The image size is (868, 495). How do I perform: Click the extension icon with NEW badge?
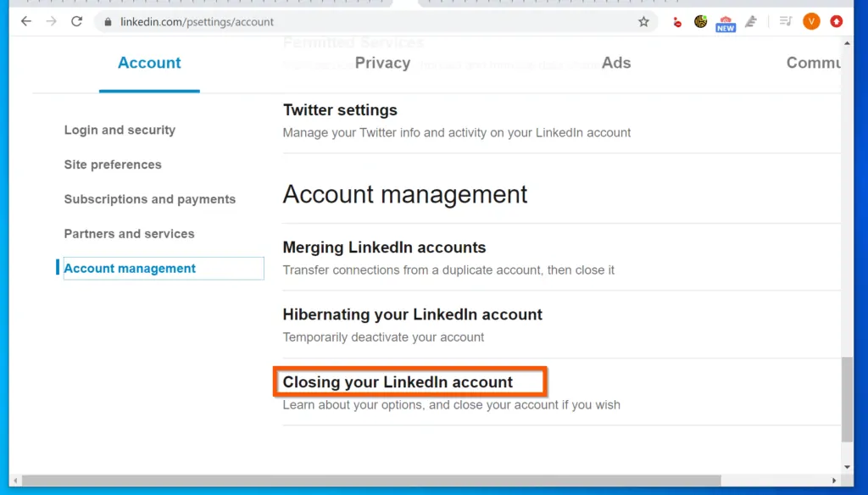click(726, 22)
